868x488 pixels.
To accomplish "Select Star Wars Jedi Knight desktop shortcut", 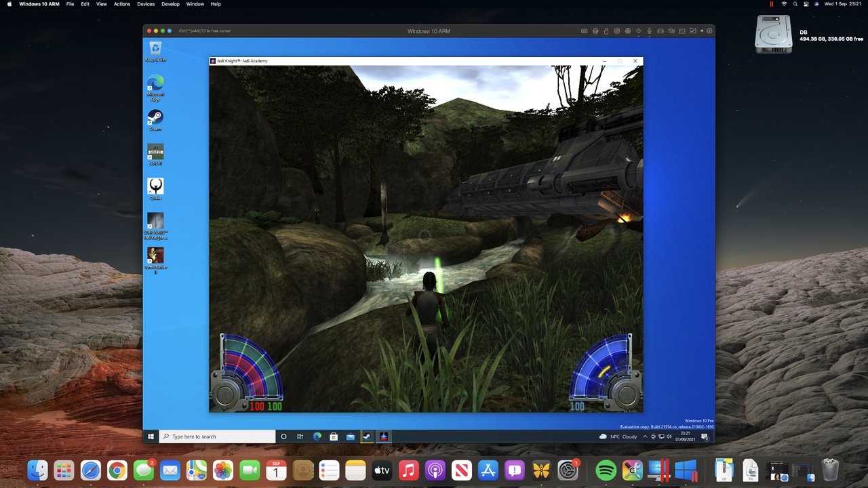I will (x=155, y=226).
